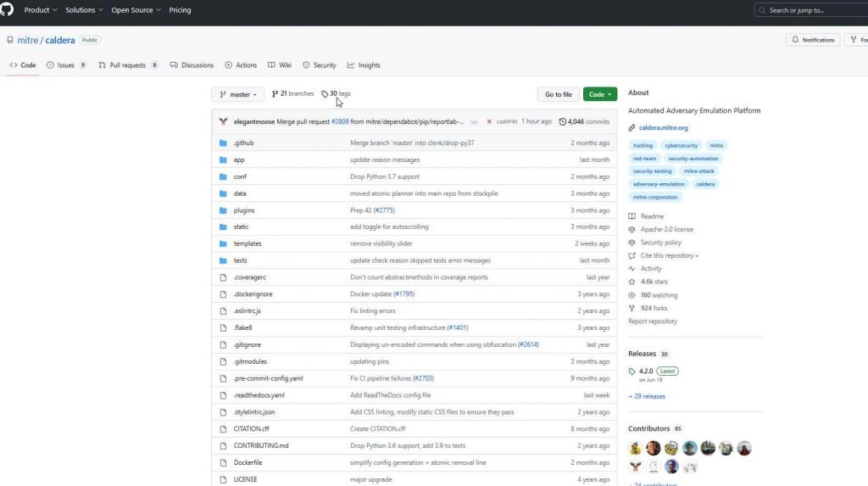This screenshot has height=486, width=868.
Task: Click the cybersecurity topic tag
Action: pyautogui.click(x=681, y=146)
